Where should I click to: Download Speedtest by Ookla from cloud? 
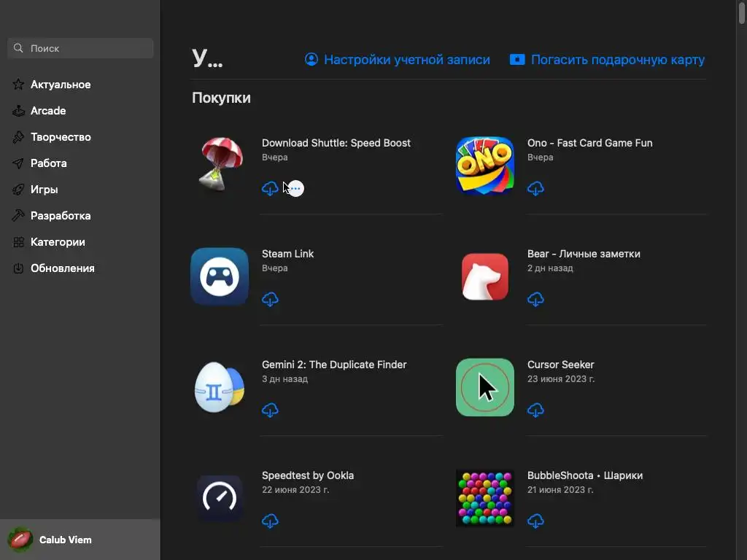(x=270, y=521)
